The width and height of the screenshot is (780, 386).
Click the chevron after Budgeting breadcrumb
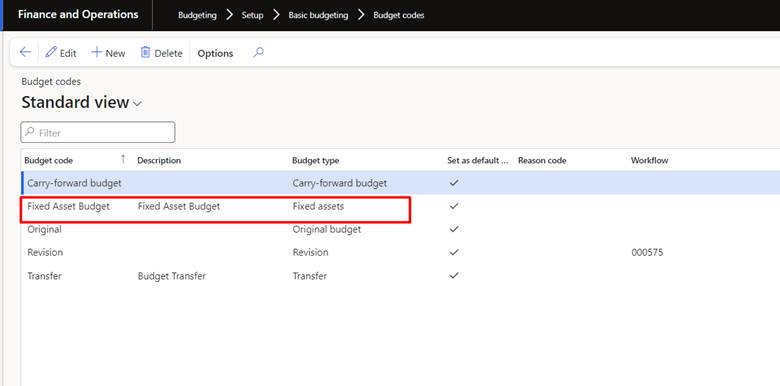pyautogui.click(x=229, y=15)
